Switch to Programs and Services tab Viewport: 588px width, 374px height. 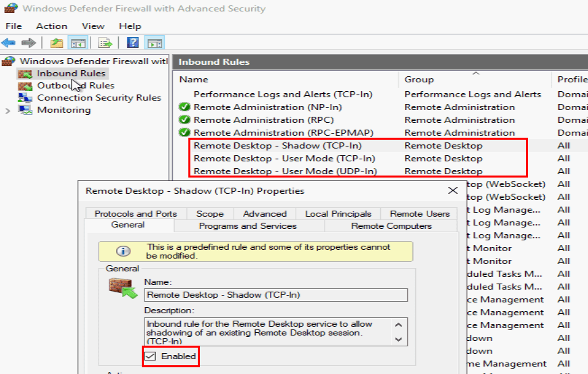pyautogui.click(x=248, y=226)
